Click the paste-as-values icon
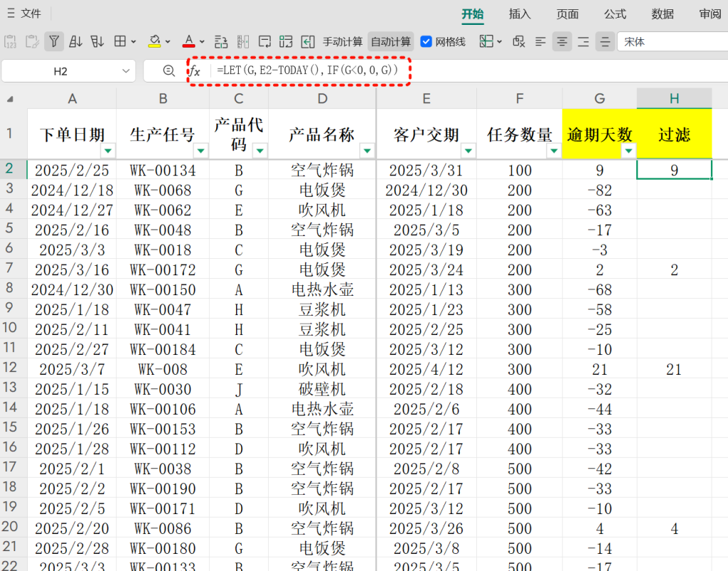This screenshot has width=728, height=571. point(10,42)
